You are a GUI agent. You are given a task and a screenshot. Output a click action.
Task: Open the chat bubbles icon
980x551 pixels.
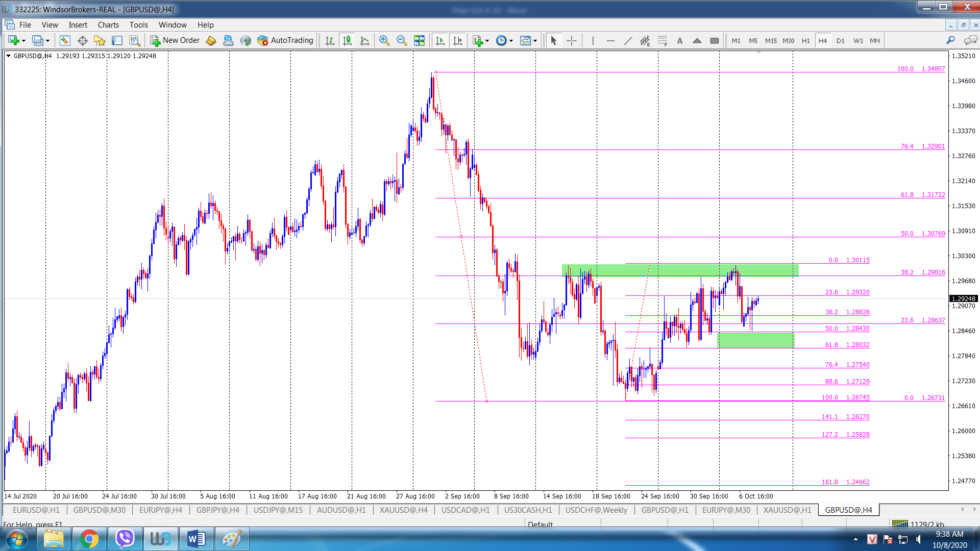pos(970,40)
